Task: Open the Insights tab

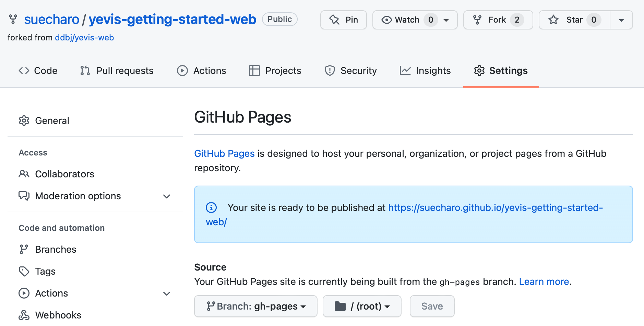Action: pyautogui.click(x=425, y=71)
